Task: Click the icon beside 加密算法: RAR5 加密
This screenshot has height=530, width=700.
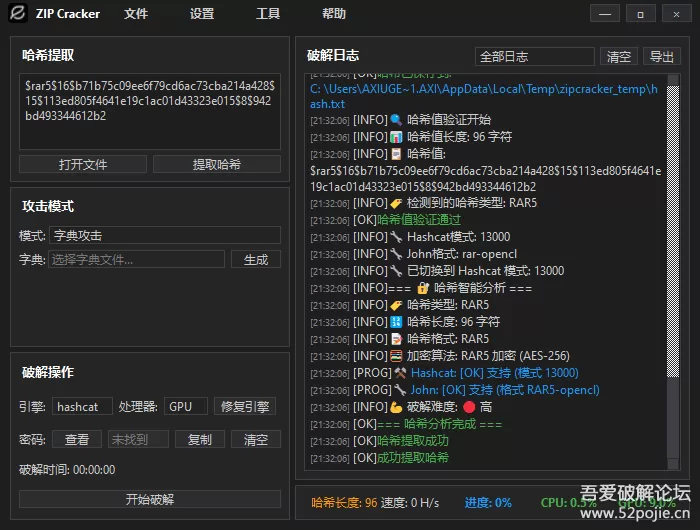Action: point(396,356)
